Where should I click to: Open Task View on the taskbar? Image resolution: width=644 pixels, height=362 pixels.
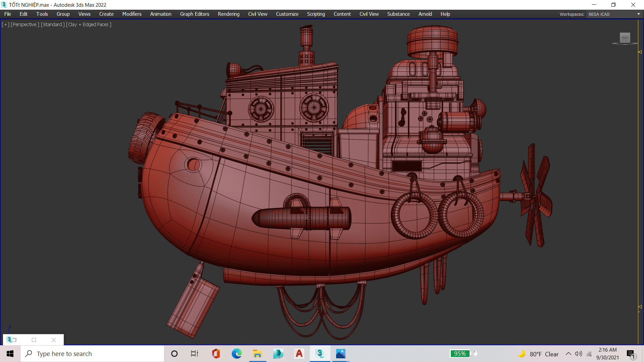[194, 354]
